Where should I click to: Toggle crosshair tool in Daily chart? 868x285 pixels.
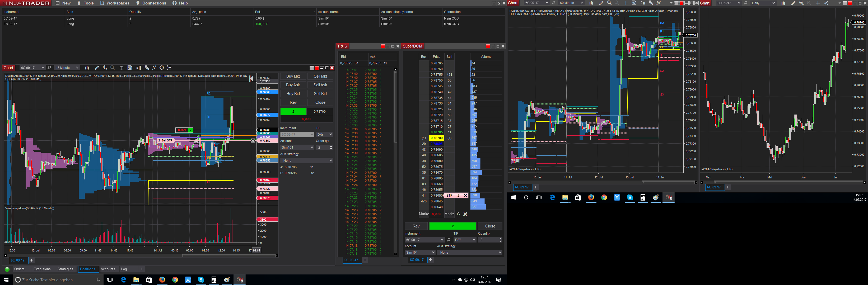coord(818,3)
